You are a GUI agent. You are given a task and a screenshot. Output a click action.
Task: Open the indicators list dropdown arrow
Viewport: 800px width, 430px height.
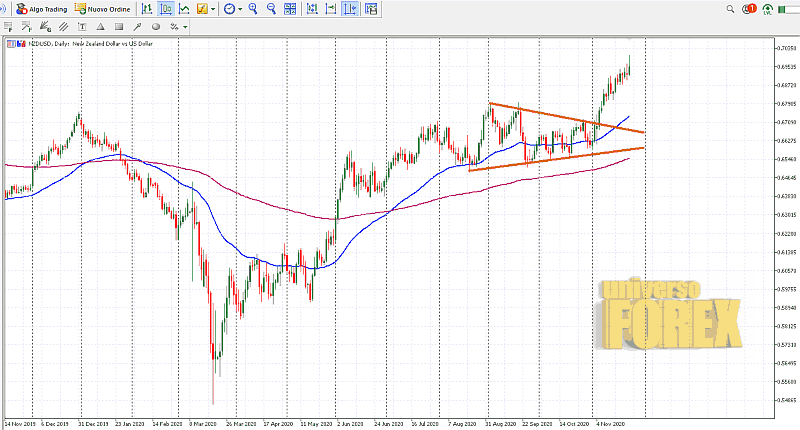click(214, 9)
